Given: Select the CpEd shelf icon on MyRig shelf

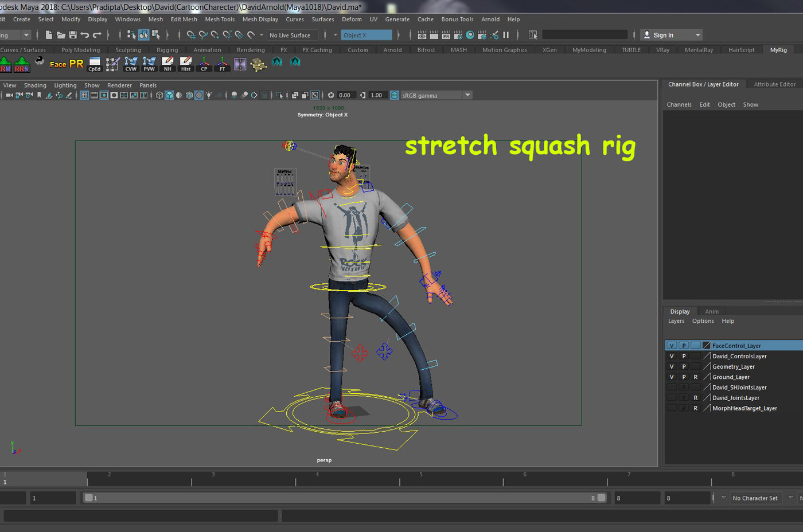Looking at the screenshot, I should tap(94, 64).
